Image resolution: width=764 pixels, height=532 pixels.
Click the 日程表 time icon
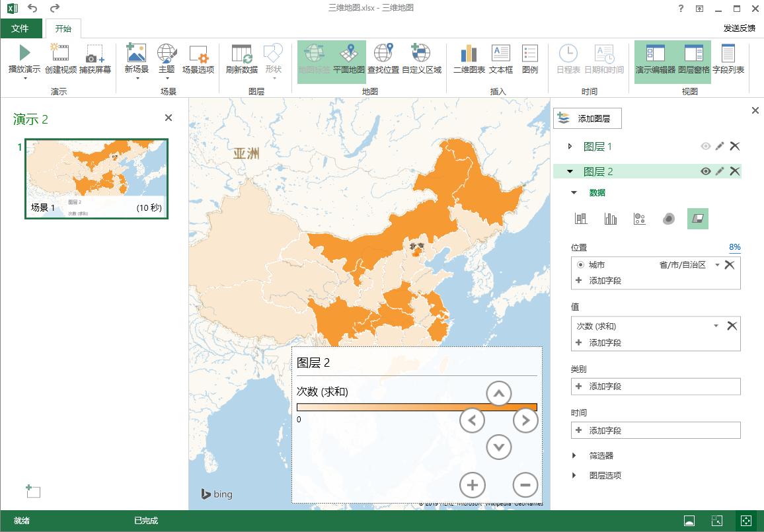tap(567, 59)
